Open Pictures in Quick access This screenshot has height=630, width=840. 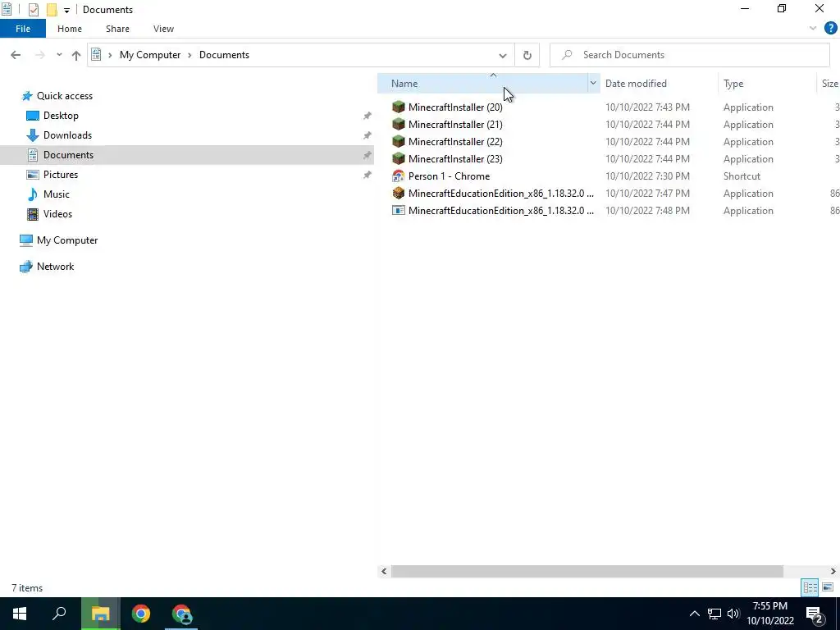[x=61, y=175]
